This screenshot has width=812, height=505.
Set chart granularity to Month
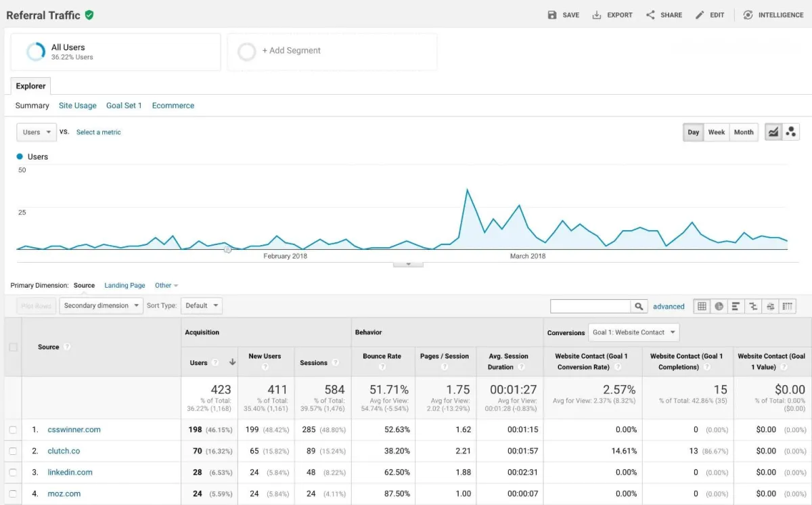click(x=744, y=132)
